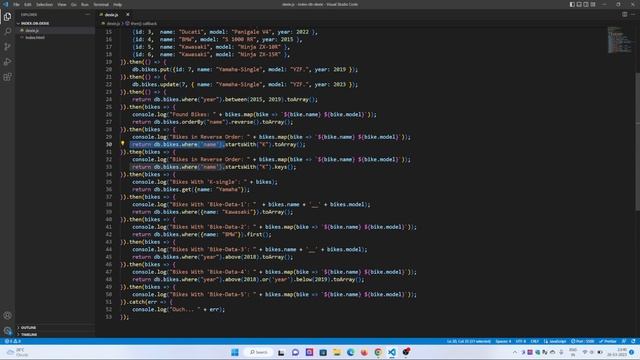Click the VS Code logo icon
This screenshot has width=640, height=360.
5,4
